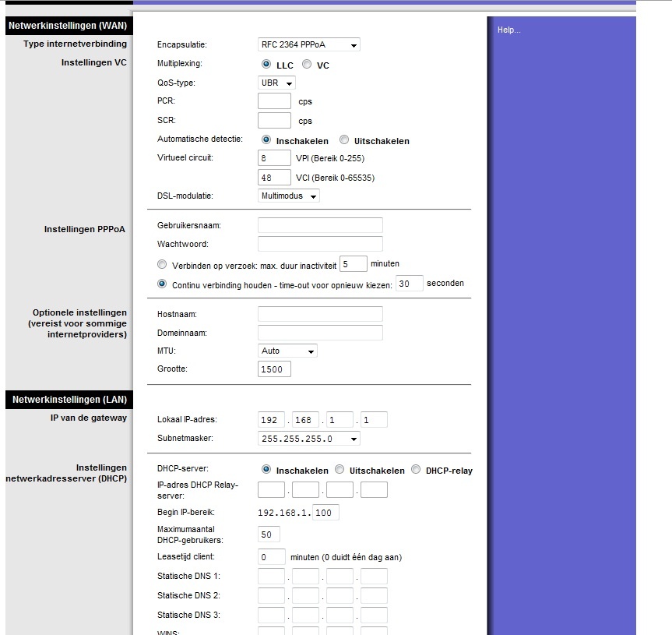672x635 pixels.
Task: Focus the Domeinnaam field
Action: pos(320,333)
